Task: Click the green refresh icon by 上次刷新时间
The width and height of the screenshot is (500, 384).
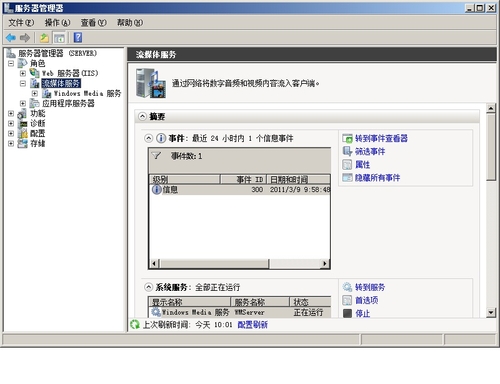Action: tap(135, 324)
